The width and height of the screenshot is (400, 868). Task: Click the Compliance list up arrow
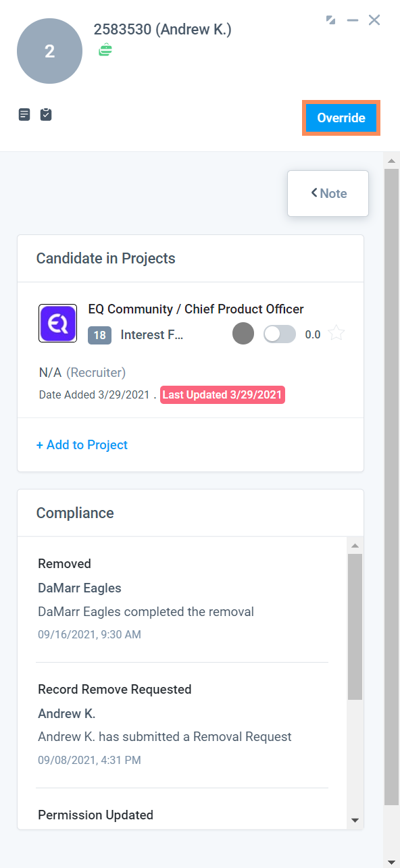[x=355, y=545]
